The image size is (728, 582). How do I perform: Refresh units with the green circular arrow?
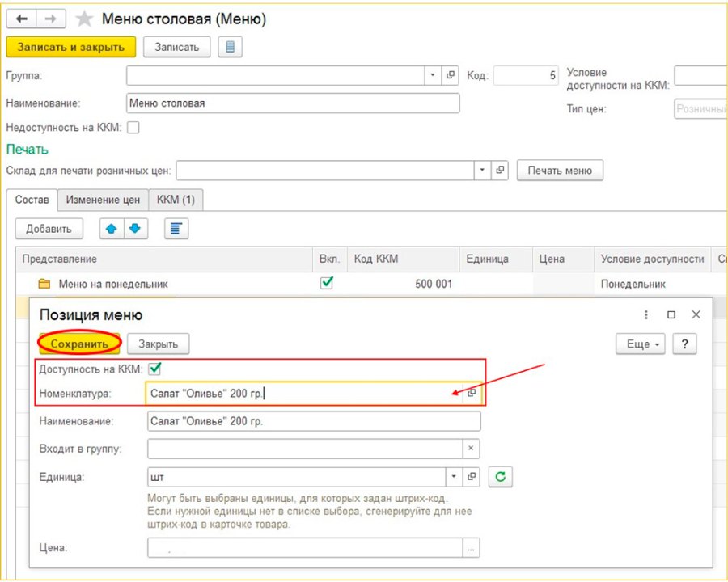501,477
